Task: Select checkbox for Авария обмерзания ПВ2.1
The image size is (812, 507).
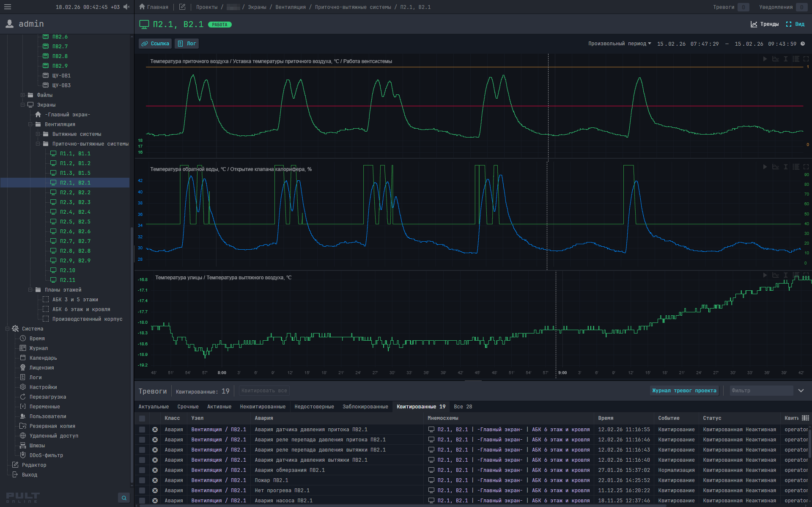Action: pyautogui.click(x=142, y=470)
